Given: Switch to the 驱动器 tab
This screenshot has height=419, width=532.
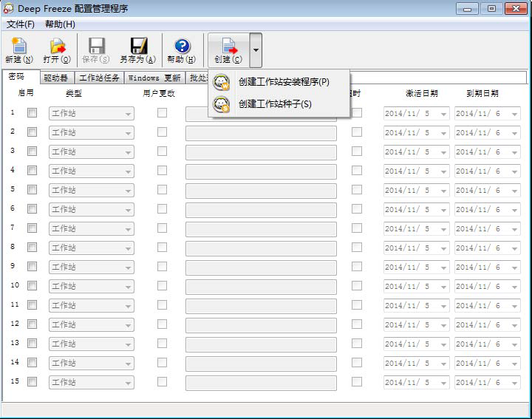Looking at the screenshot, I should [56, 78].
